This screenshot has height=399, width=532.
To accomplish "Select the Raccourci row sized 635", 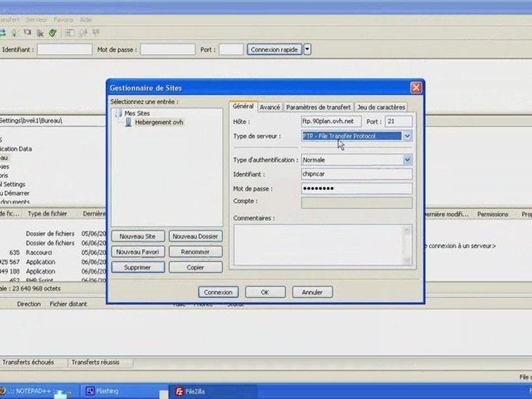I will [53, 253].
